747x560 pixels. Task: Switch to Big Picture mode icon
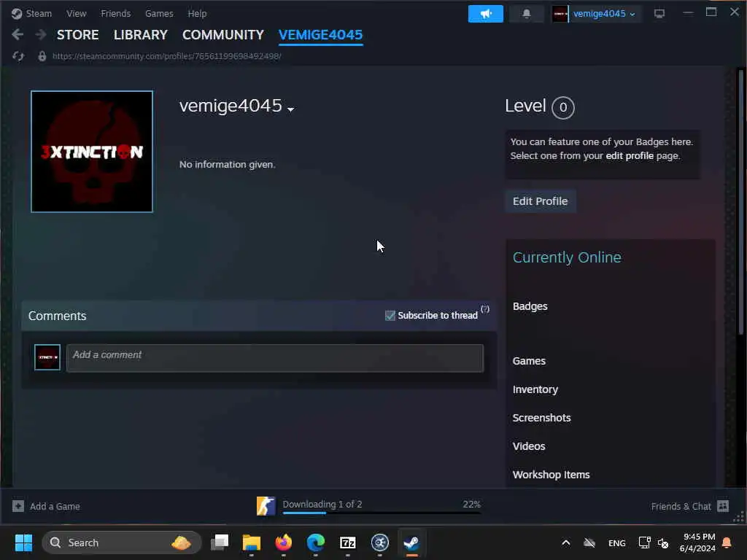(x=659, y=14)
